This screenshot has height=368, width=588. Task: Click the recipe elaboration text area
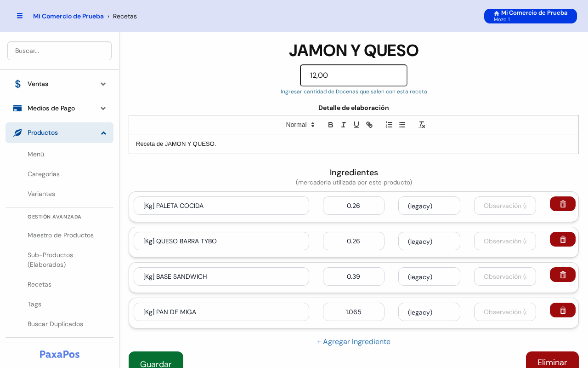pos(354,144)
